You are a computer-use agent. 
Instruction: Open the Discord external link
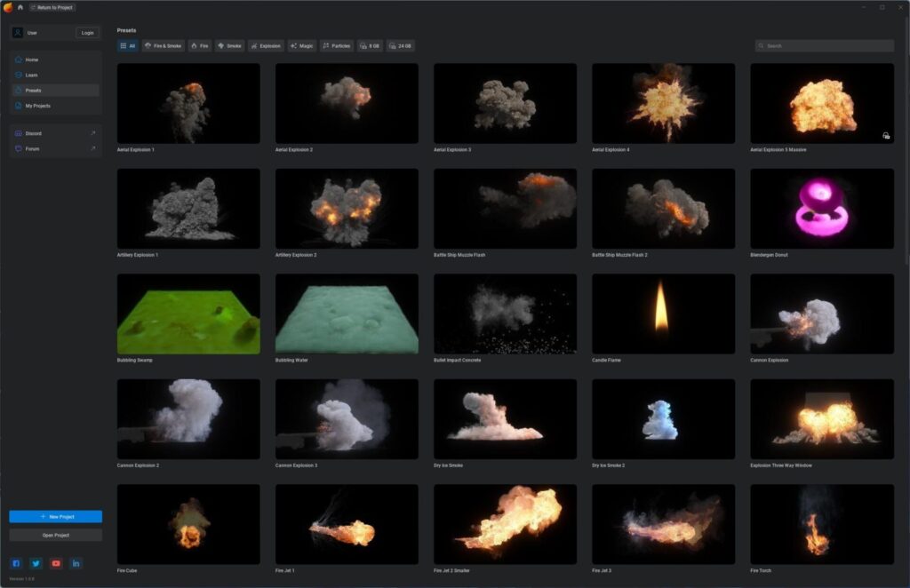coord(34,133)
